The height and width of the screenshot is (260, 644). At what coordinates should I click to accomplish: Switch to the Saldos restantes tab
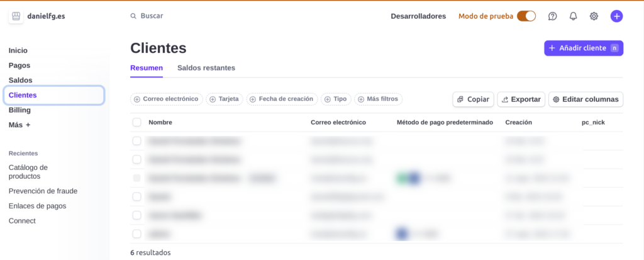point(206,68)
